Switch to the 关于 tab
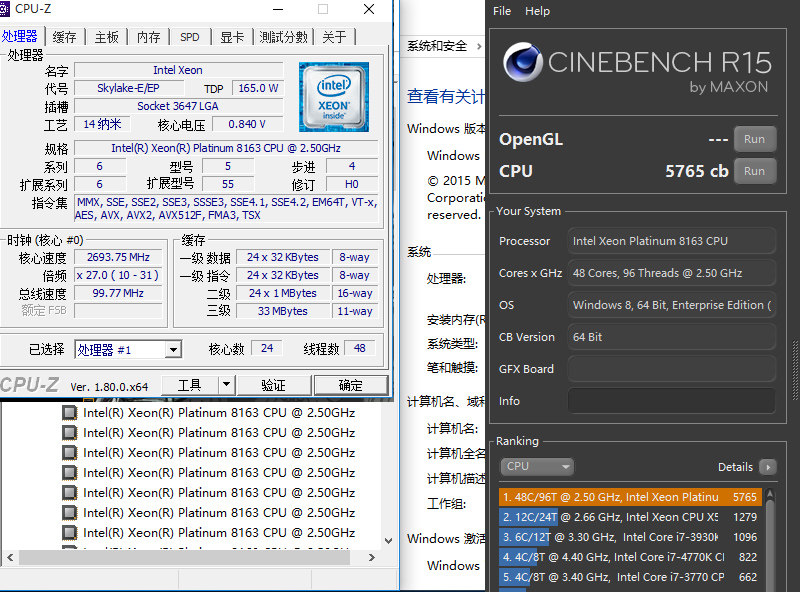 pos(335,37)
